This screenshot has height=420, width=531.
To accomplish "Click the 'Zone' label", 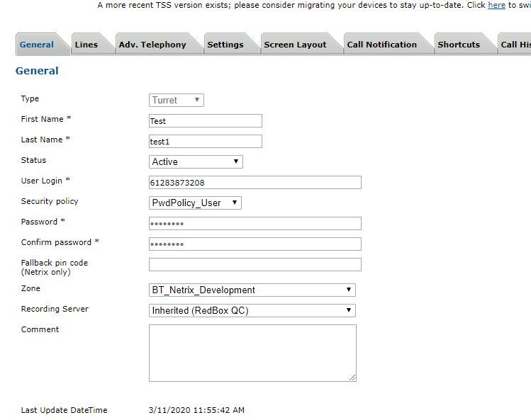I will pos(30,288).
